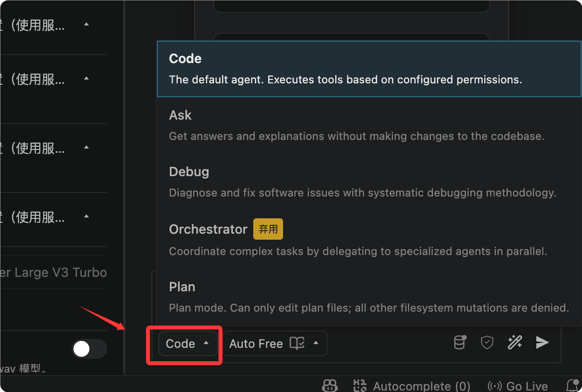
Task: Select the Code default agent entry
Action: pyautogui.click(x=369, y=69)
